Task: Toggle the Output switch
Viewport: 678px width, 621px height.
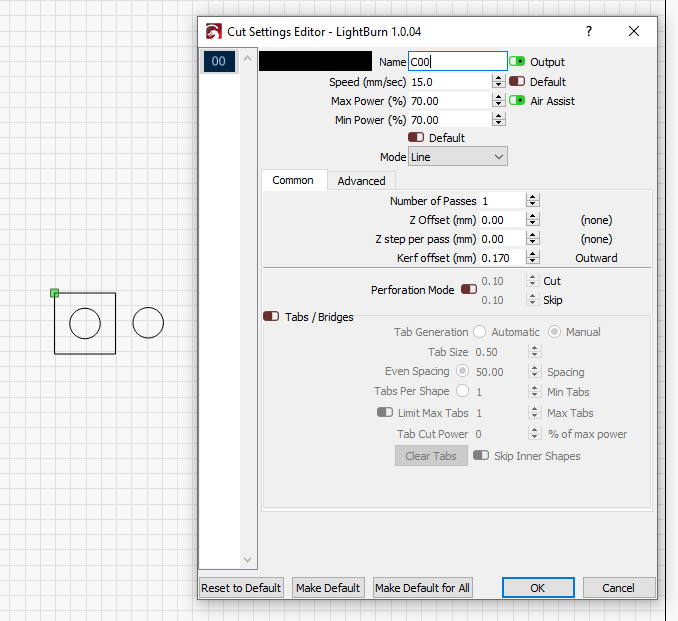Action: [x=518, y=62]
